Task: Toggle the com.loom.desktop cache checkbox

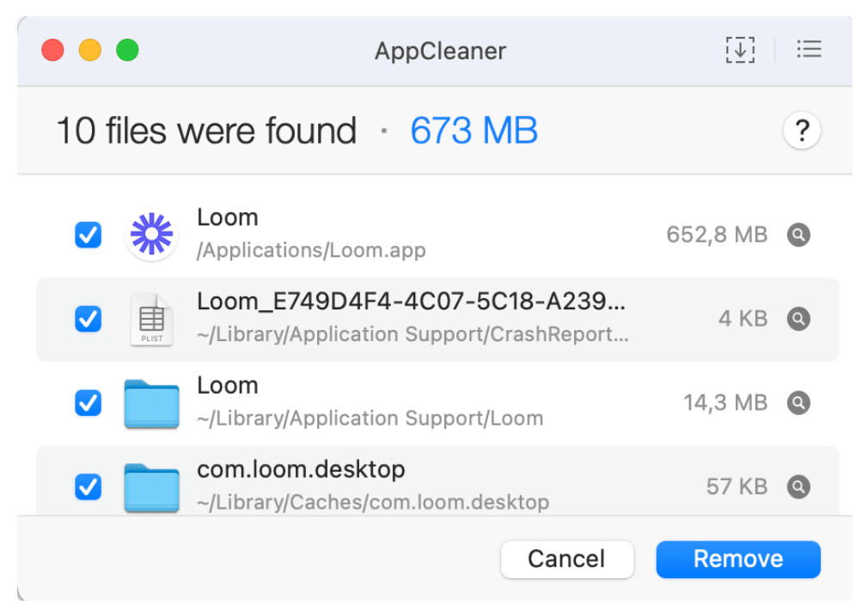Action: (88, 487)
